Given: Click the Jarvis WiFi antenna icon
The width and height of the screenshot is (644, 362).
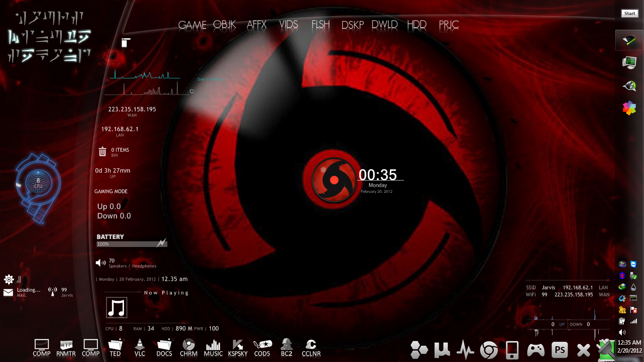Looking at the screenshot, I should point(53,292).
